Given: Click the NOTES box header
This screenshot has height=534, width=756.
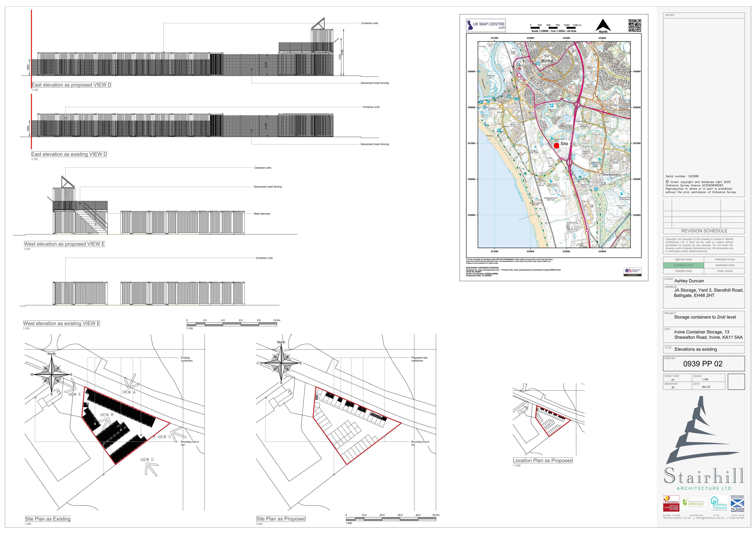Looking at the screenshot, I should point(704,15).
